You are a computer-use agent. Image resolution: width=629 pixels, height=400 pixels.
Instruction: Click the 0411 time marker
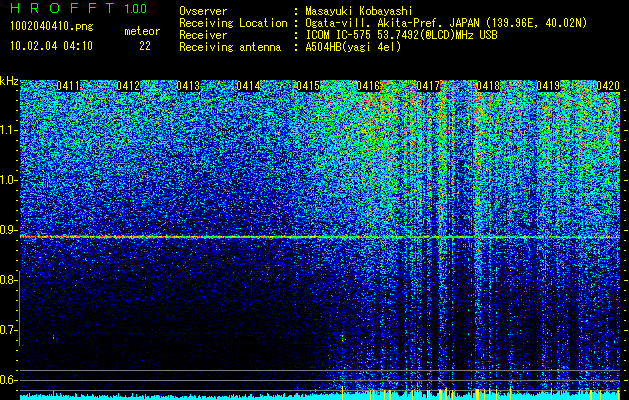pyautogui.click(x=68, y=86)
